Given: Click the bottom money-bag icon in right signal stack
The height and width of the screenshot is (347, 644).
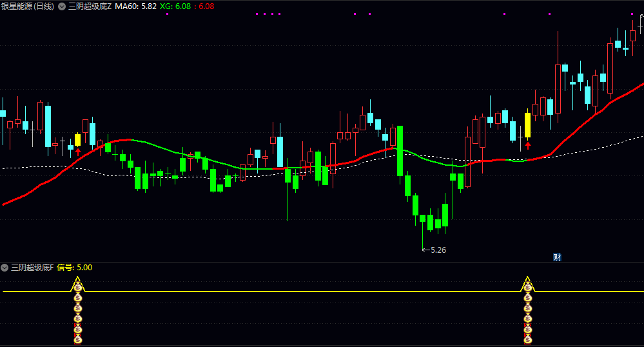Looking at the screenshot, I should point(528,340).
